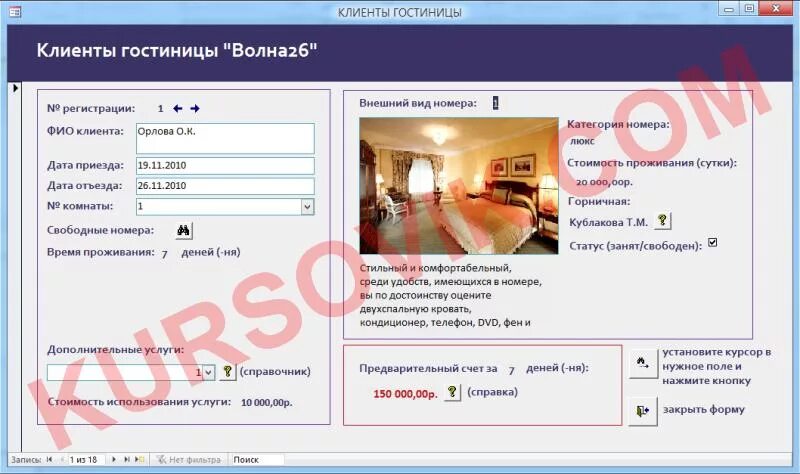Image resolution: width=800 pixels, height=474 pixels.
Task: Click the № регистрации value 1
Action: [160, 109]
